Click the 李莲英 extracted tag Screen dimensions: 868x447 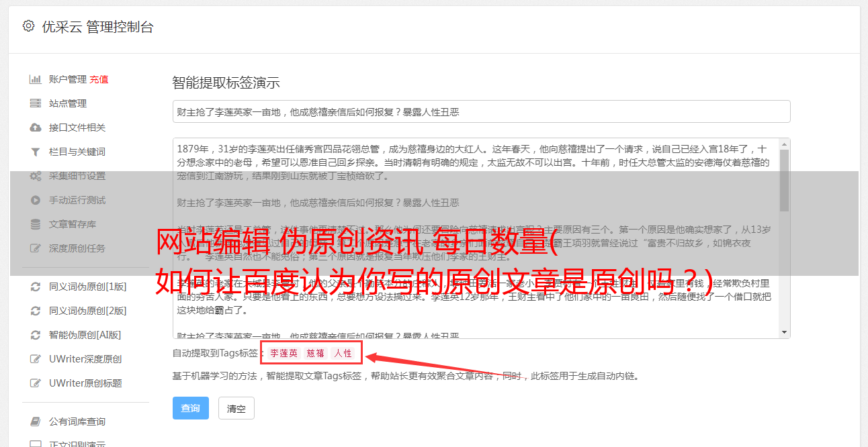[x=284, y=353]
